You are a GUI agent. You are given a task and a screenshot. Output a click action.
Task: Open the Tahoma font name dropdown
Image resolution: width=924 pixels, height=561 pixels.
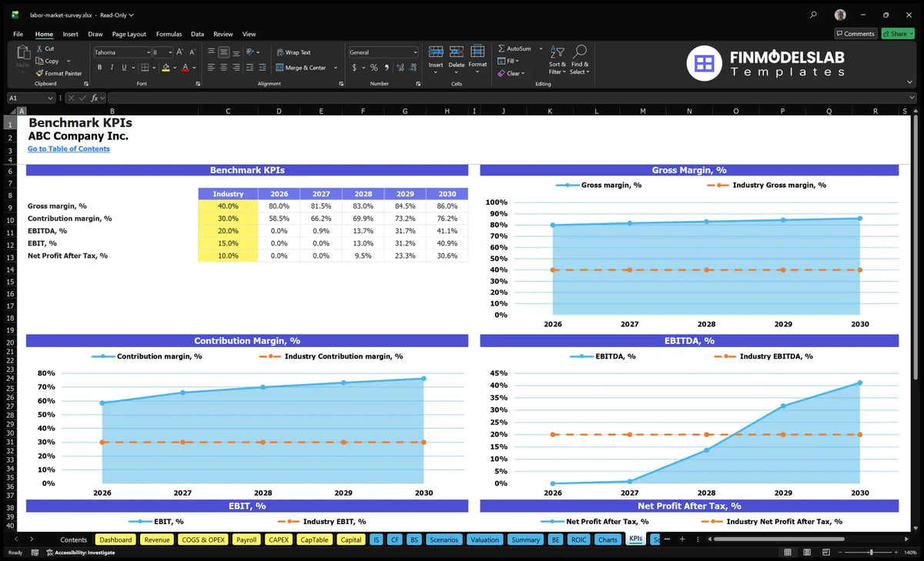click(148, 52)
